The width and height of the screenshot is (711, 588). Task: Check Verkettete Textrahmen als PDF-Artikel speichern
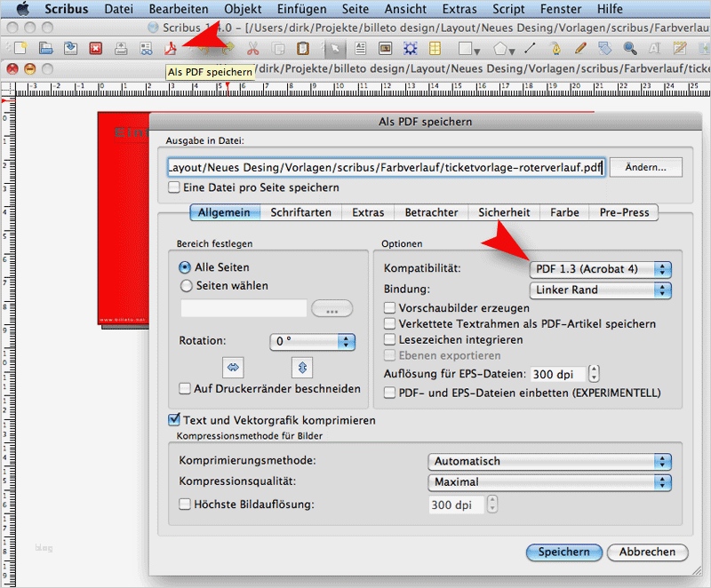(x=389, y=324)
